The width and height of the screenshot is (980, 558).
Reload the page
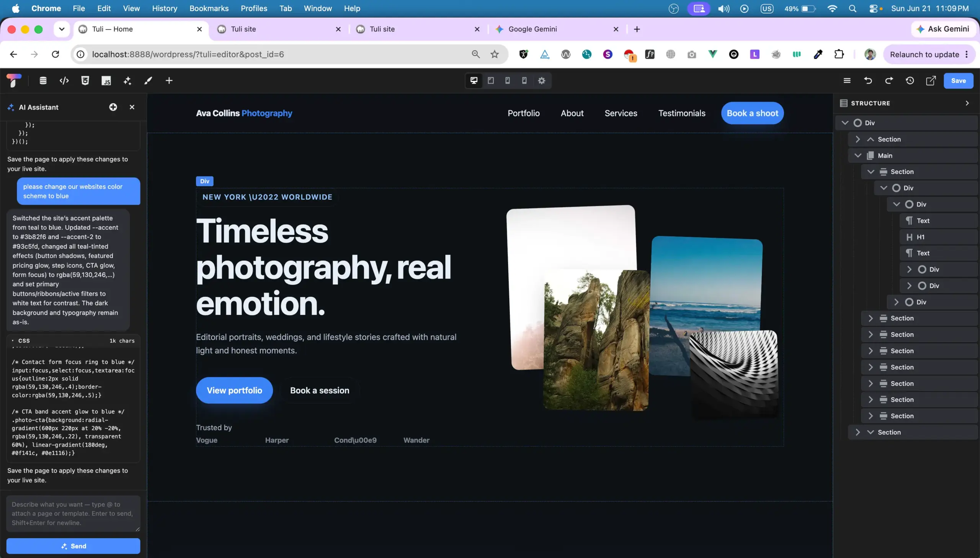[x=56, y=54]
